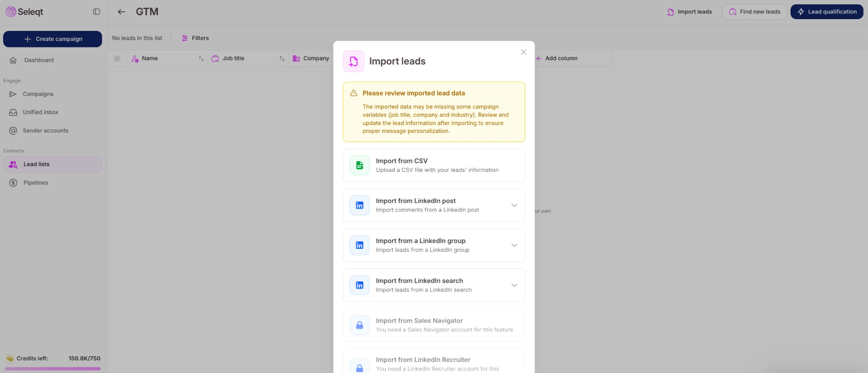This screenshot has height=373, width=868.
Task: Toggle the select-all leads checkbox
Action: pyautogui.click(x=117, y=58)
